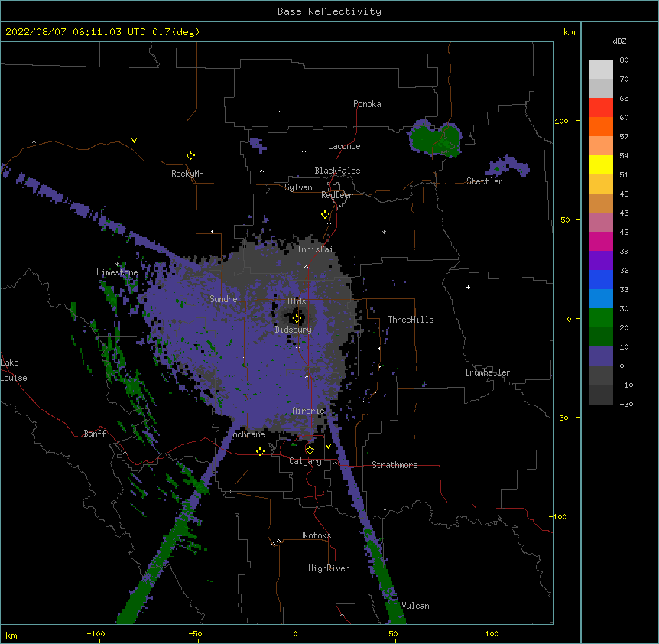This screenshot has height=644, width=659.
Task: Click the dBZ legend heading
Action: [619, 41]
